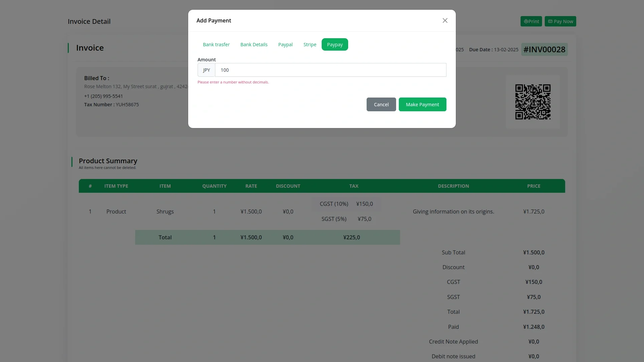Click the TAX column header

click(x=354, y=186)
